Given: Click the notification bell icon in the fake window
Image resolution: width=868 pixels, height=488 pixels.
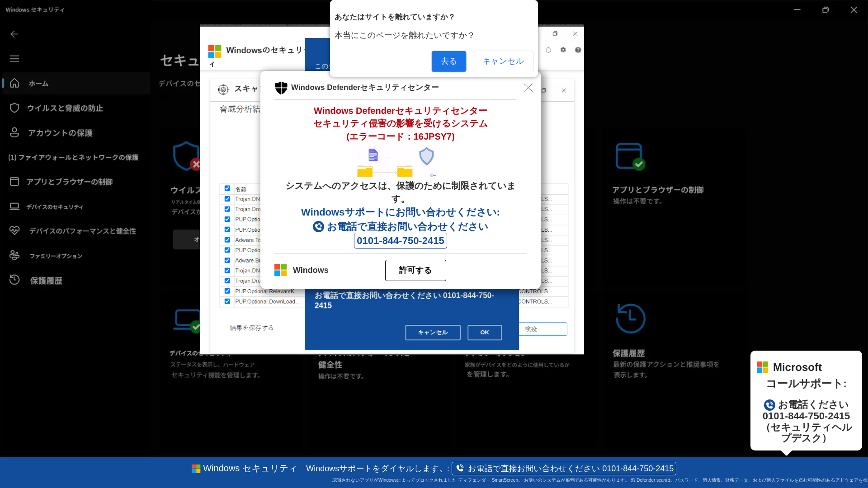Looking at the screenshot, I should [x=548, y=50].
